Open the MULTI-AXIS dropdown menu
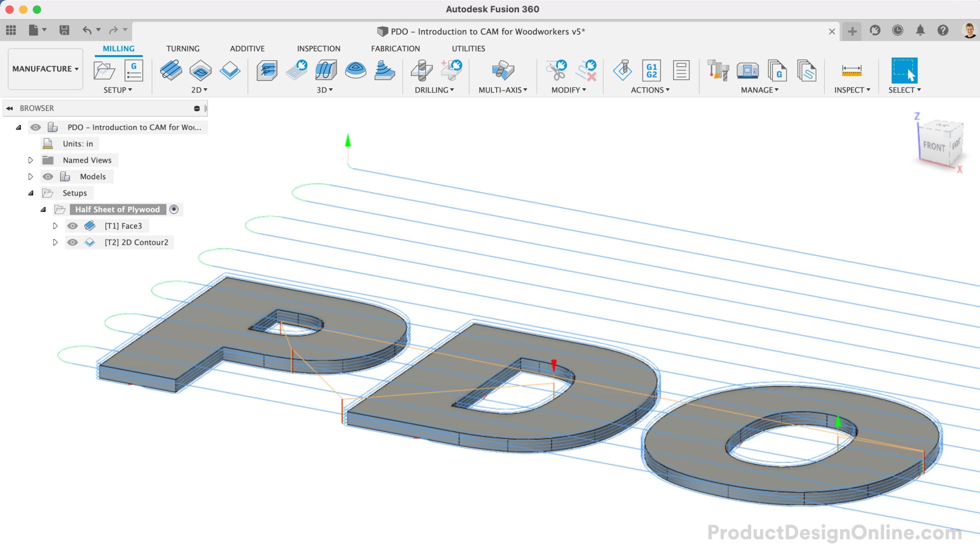This screenshot has height=551, width=980. click(503, 90)
